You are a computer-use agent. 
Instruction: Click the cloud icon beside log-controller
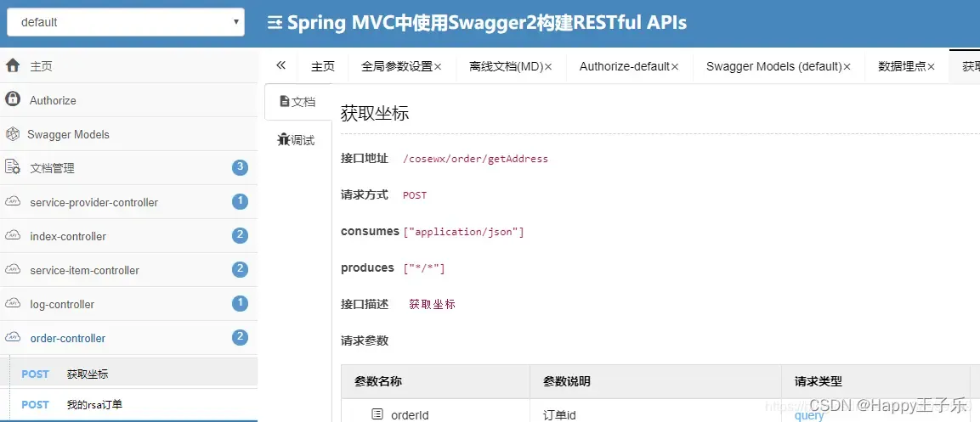[x=13, y=303]
